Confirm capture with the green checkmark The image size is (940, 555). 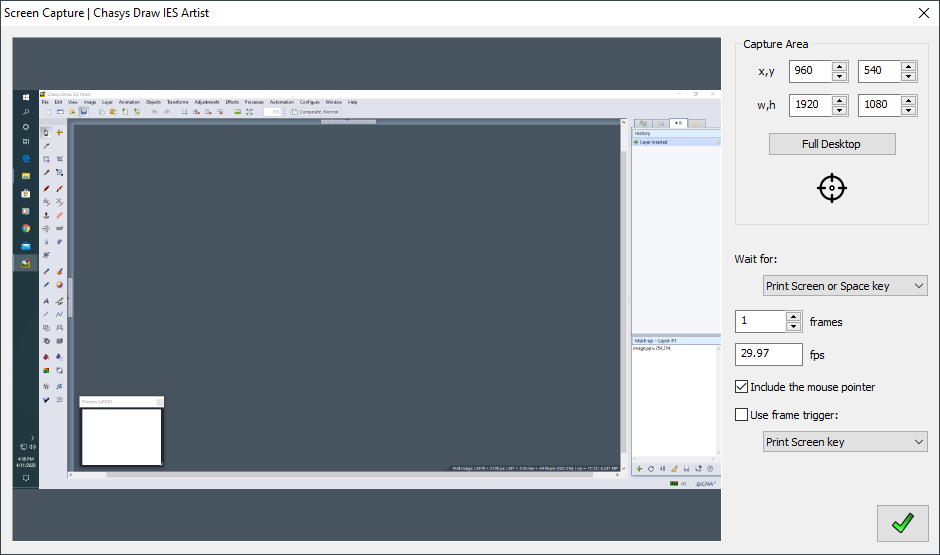tap(902, 523)
